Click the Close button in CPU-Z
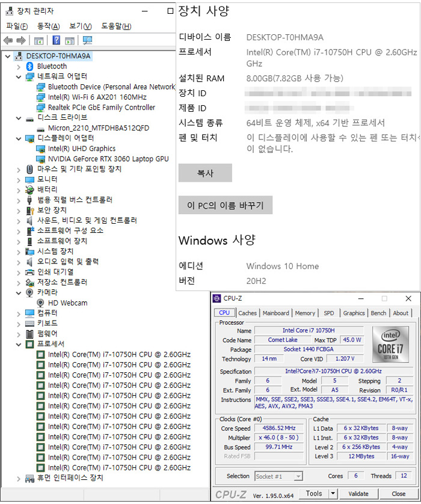Screen dimensions: 421x504 click(399, 493)
